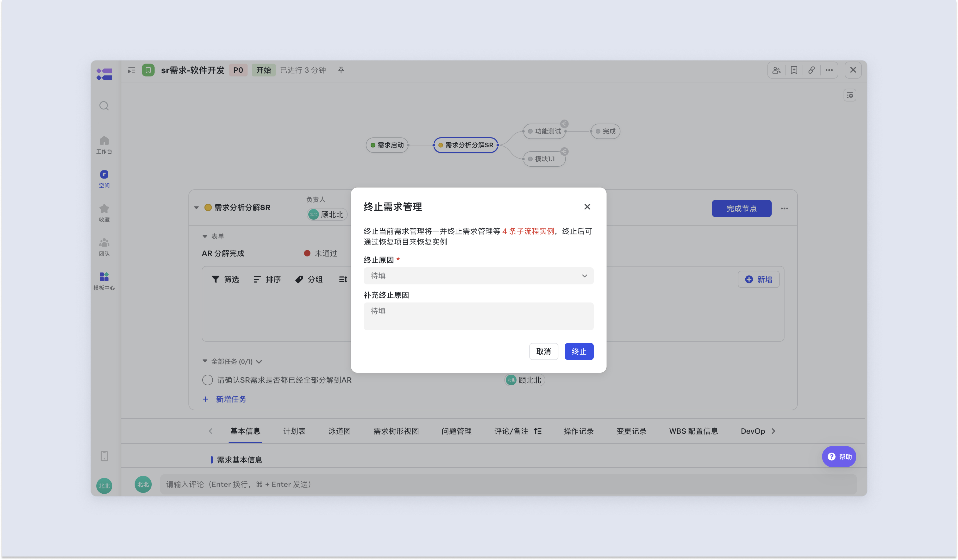This screenshot has height=560, width=958.
Task: Click the 终止 confirm button
Action: click(x=579, y=351)
